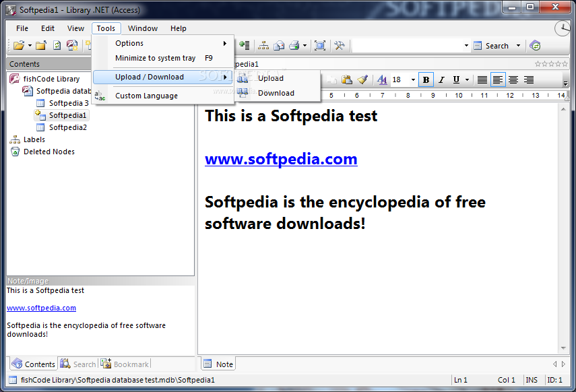Expand the formatting toolbar overflow options
Screen dimensions: 576x392
(x=565, y=84)
